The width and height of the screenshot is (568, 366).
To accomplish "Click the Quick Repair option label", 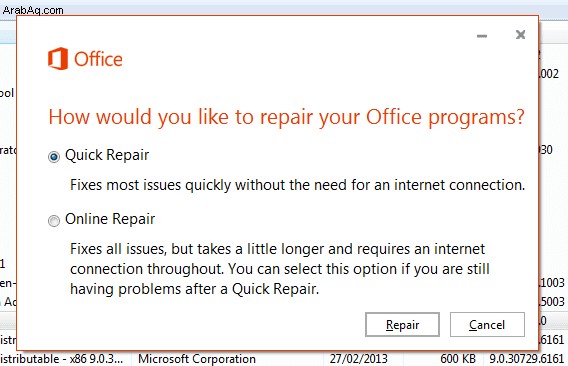I will (x=107, y=155).
